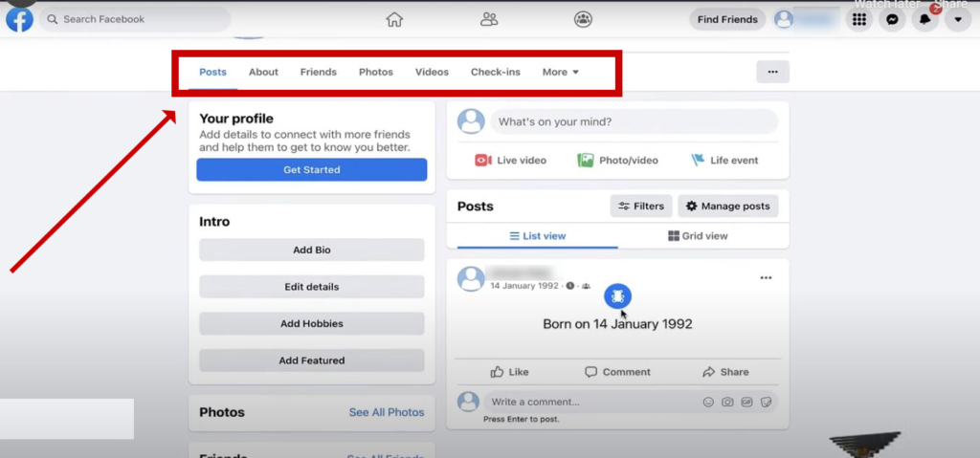Comment on the birthday post
Image resolution: width=980 pixels, height=458 pixels.
[617, 372]
